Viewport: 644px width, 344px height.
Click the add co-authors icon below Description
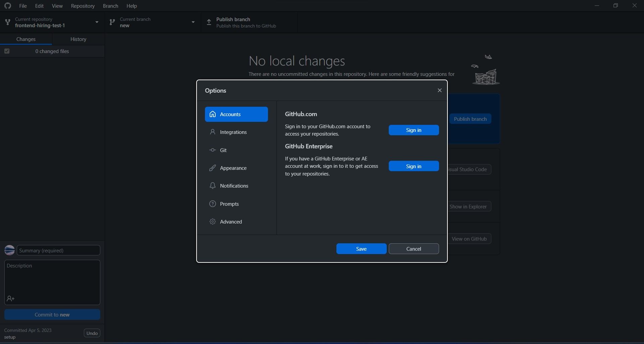(x=11, y=298)
